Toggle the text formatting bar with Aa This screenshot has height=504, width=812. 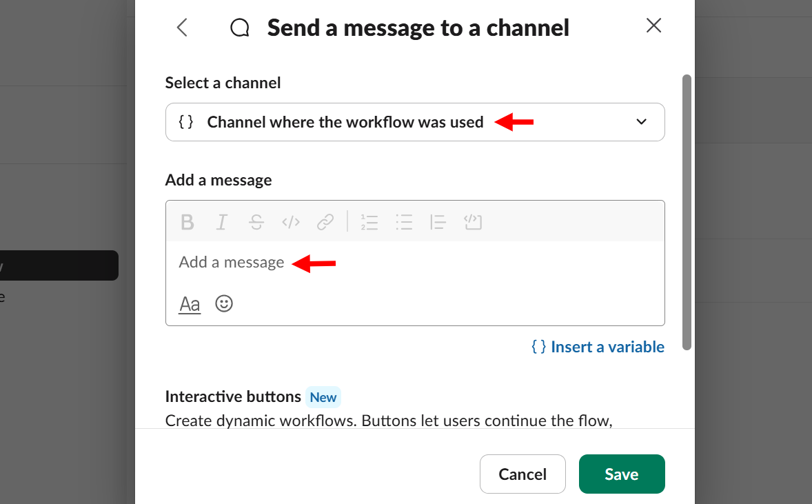[189, 303]
